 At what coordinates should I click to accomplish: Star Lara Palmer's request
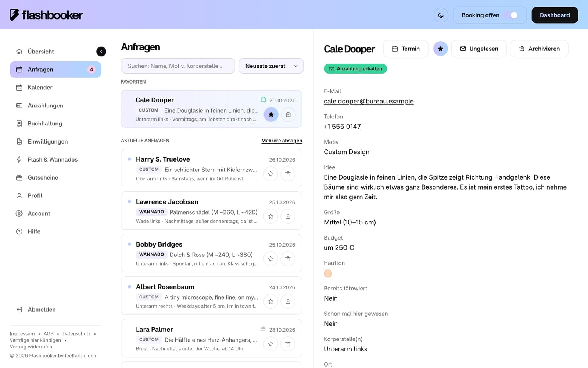(270, 344)
